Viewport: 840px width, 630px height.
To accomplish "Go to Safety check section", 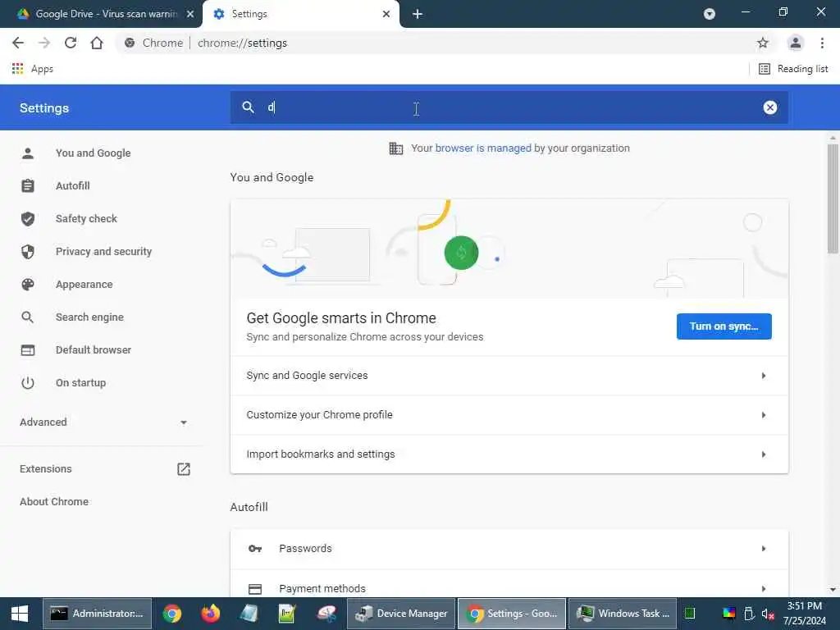I will (x=86, y=218).
